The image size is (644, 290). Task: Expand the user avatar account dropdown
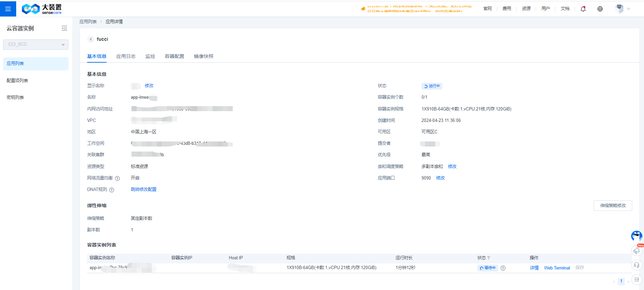tap(622, 9)
